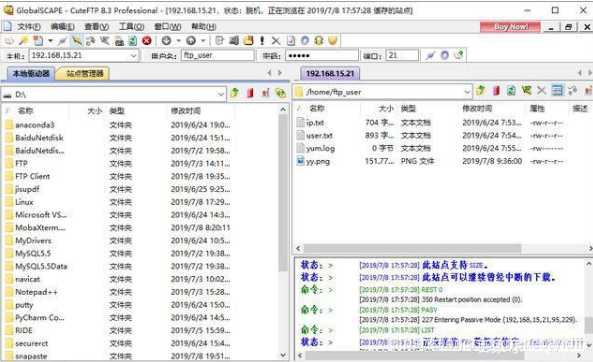Launch the Connection Wizard wand icon
Screen dimensions: 593x362
(x=24, y=40)
